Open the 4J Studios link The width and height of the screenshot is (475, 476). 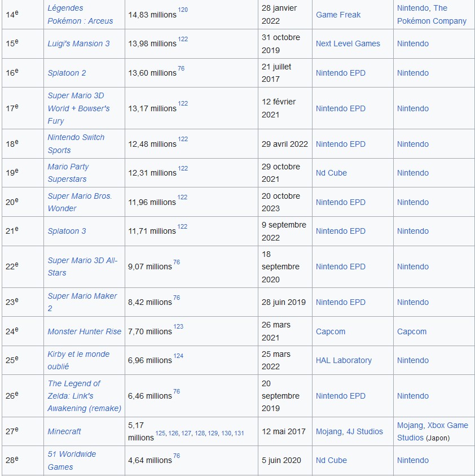pyautogui.click(x=364, y=431)
